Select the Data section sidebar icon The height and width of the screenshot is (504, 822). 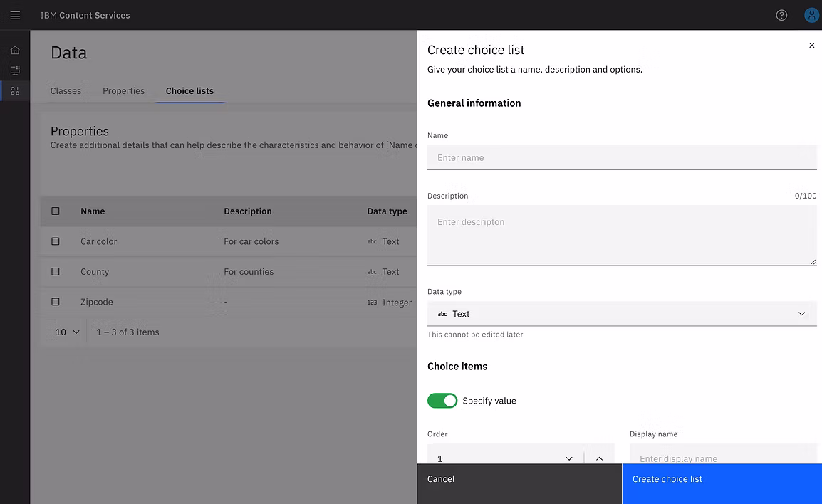(15, 90)
